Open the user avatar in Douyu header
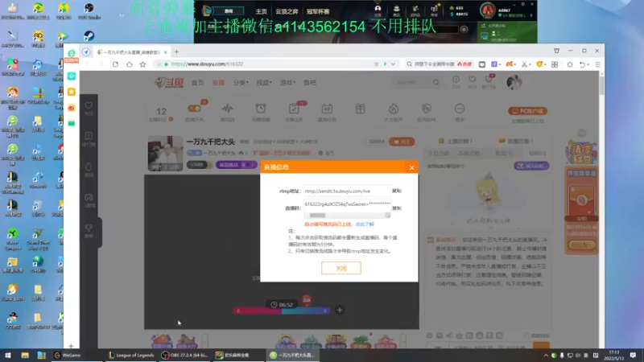Image resolution: width=644 pixels, height=362 pixels. tap(514, 82)
